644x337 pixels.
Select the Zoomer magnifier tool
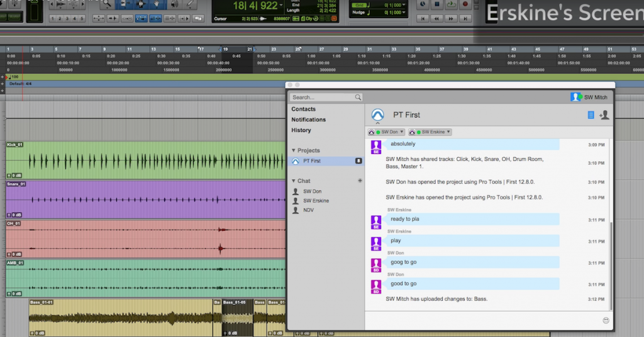coord(107,4)
